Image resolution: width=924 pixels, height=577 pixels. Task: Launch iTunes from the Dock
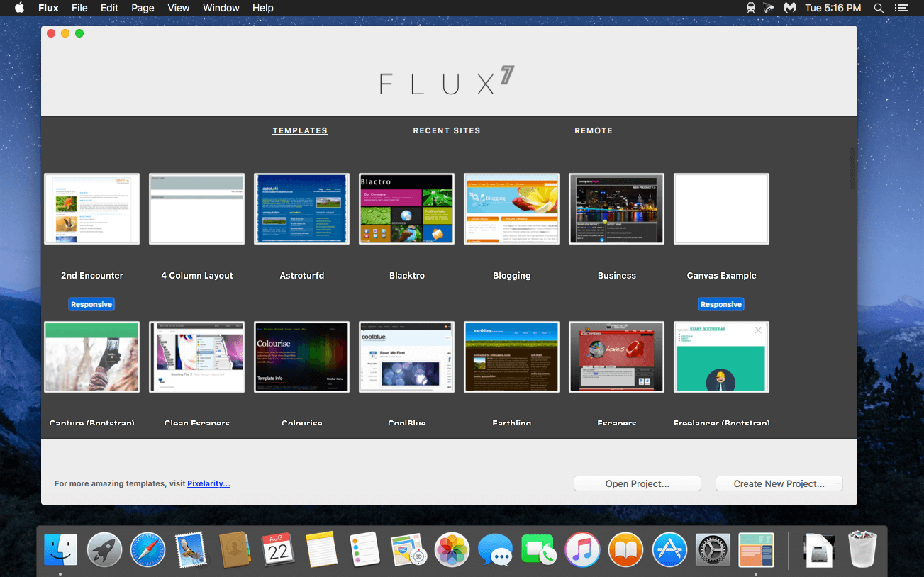click(x=582, y=550)
